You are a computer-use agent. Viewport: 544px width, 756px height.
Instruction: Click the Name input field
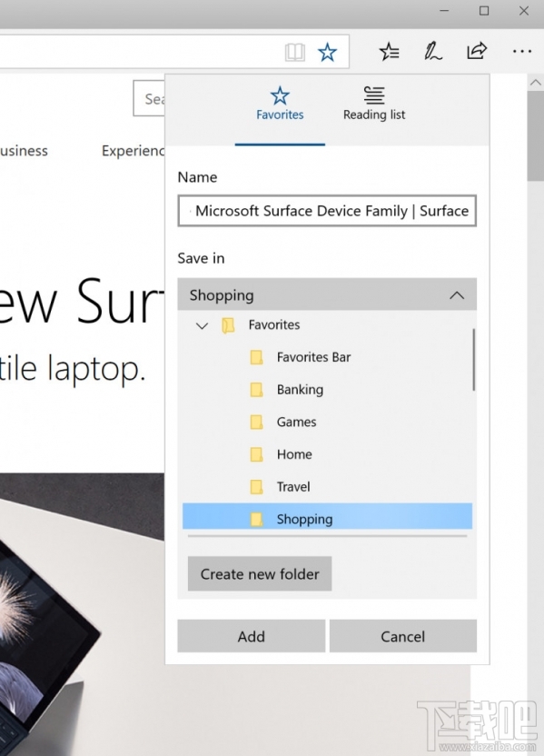click(327, 211)
